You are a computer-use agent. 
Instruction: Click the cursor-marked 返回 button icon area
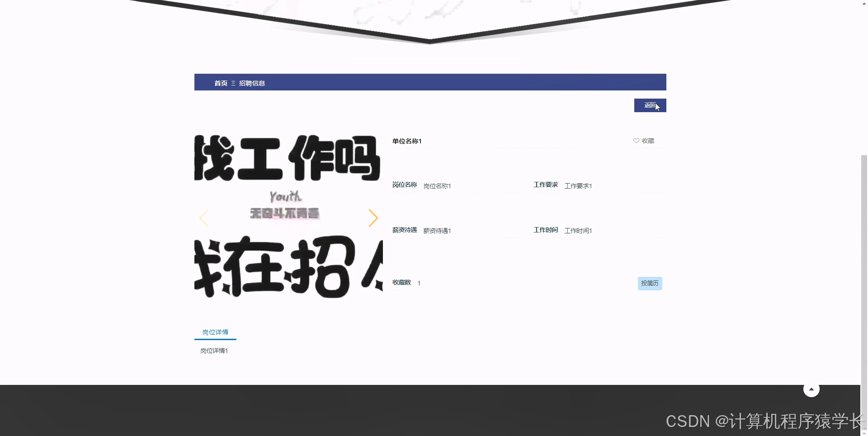tap(650, 105)
